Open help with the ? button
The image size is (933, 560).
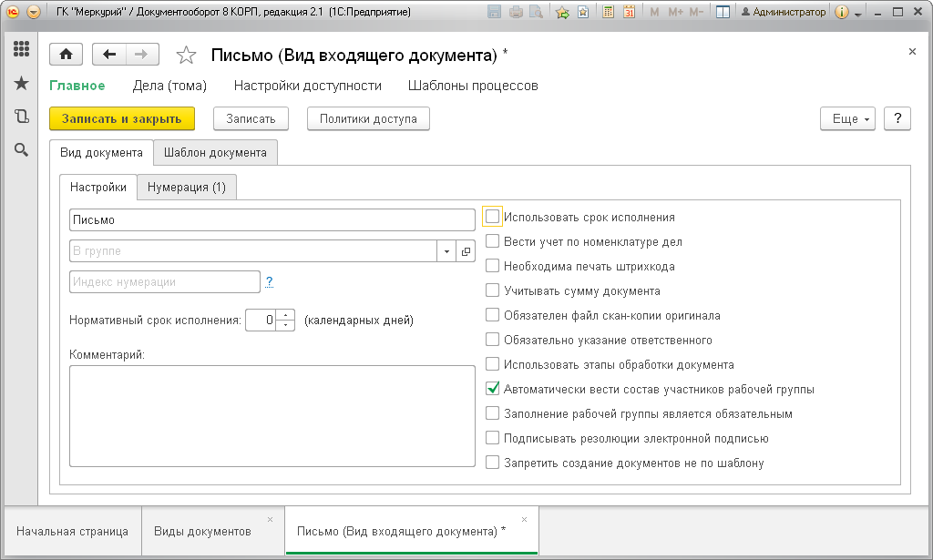(x=897, y=119)
